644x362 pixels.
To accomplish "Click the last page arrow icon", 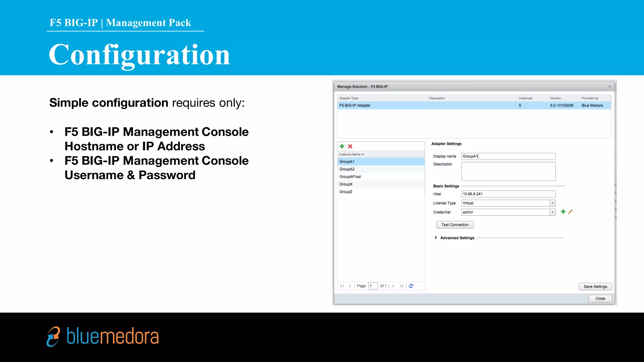I will coord(401,286).
